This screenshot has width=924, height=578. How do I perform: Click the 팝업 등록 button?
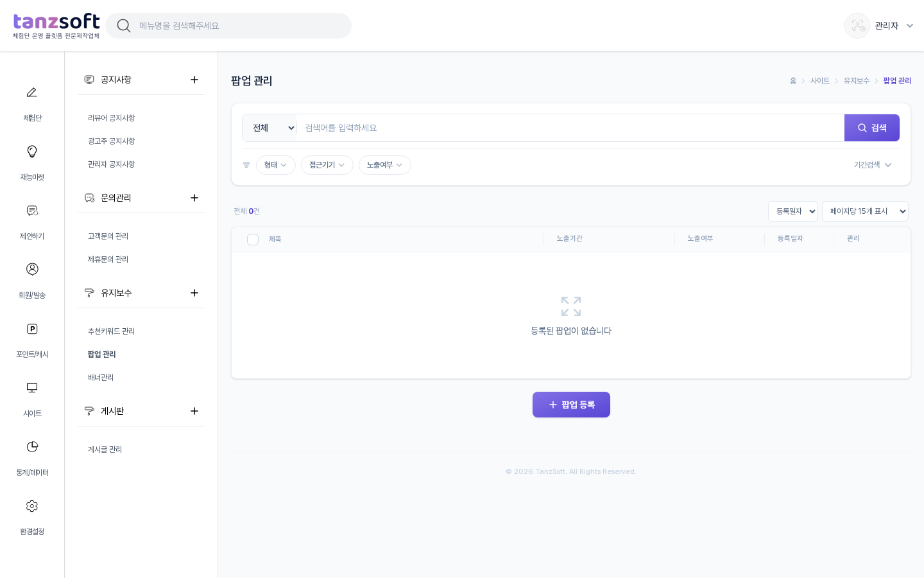(x=571, y=405)
